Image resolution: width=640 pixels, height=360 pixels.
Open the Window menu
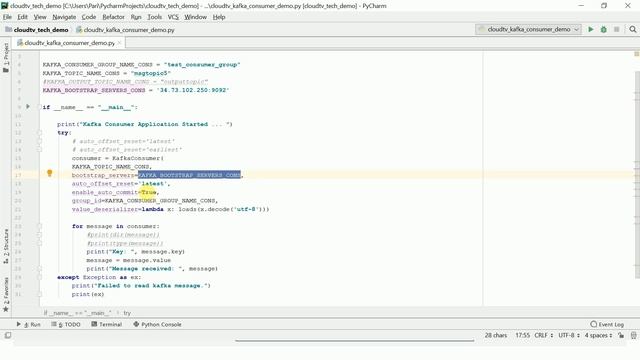196,17
